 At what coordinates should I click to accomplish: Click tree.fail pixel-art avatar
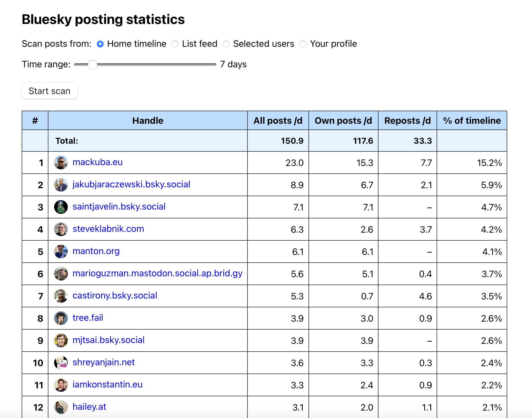61,318
